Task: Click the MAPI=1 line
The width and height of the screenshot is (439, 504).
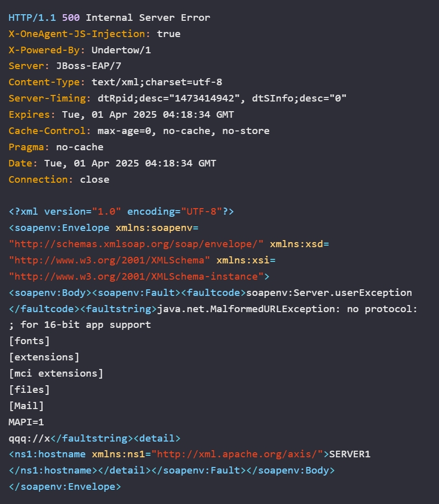Action: coord(26,422)
